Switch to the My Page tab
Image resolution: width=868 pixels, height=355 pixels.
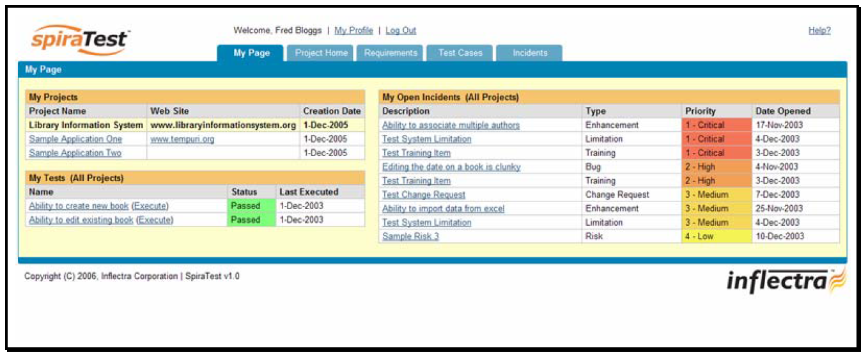[251, 53]
